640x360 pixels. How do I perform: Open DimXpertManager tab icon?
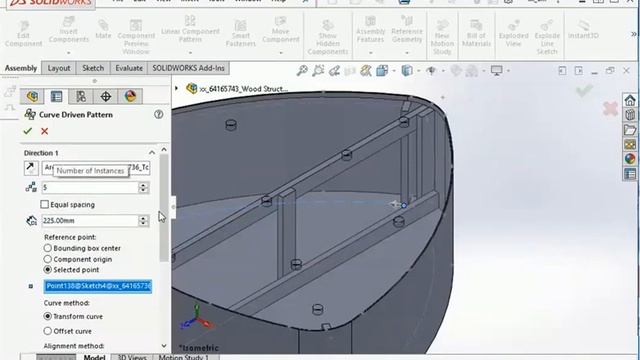tap(106, 96)
